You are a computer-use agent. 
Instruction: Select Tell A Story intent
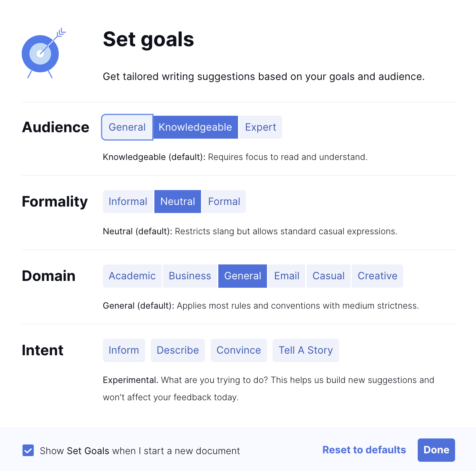pyautogui.click(x=306, y=350)
